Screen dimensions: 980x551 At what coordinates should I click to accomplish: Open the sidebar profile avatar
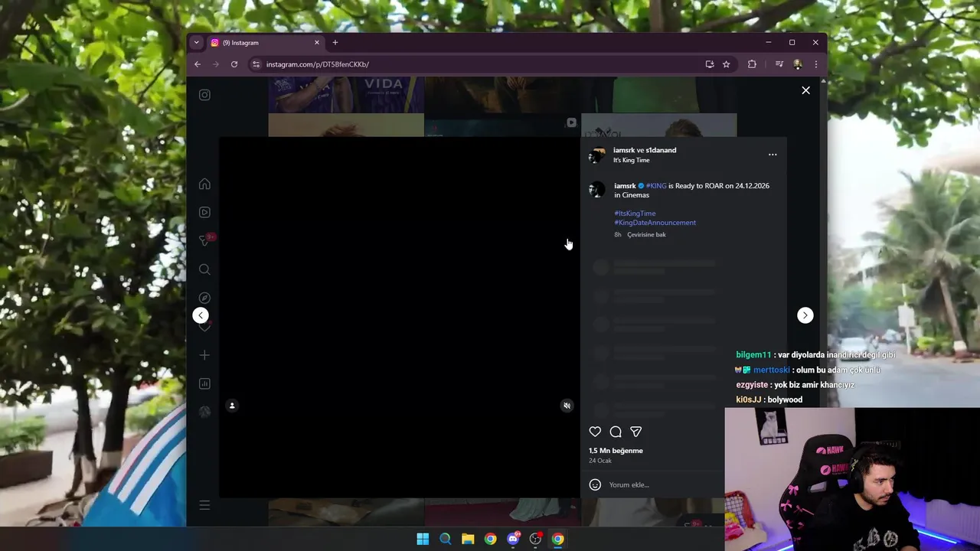[204, 412]
